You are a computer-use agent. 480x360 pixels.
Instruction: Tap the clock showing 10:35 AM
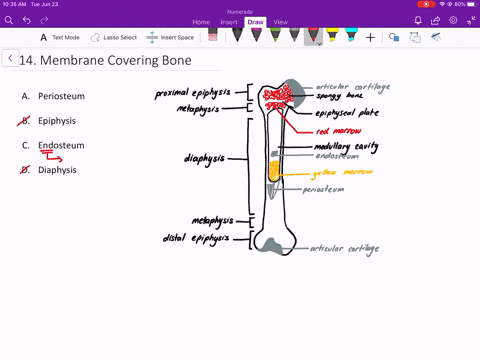tap(14, 4)
